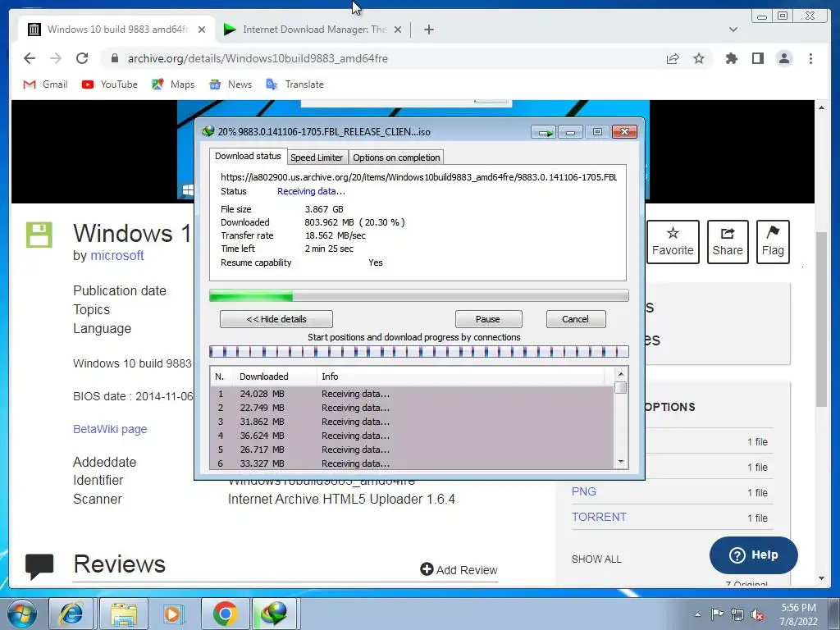Select the Windows 10 build 9883 tab
The width and height of the screenshot is (840, 630).
pyautogui.click(x=116, y=30)
